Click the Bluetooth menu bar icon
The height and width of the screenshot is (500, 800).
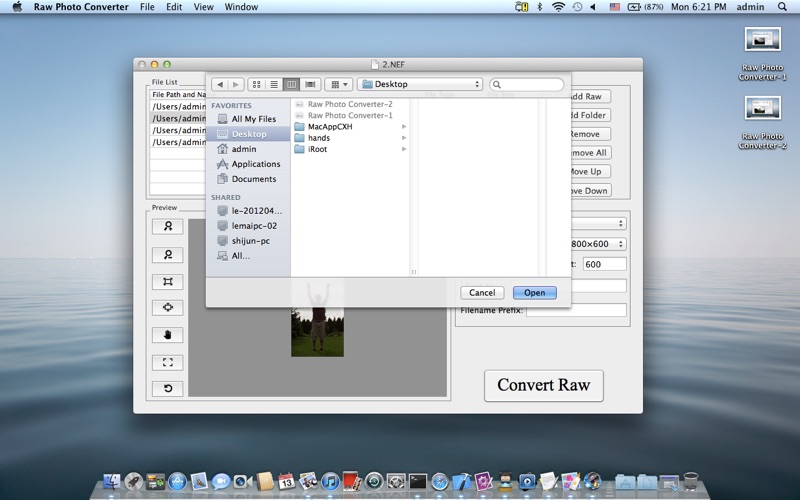(540, 7)
